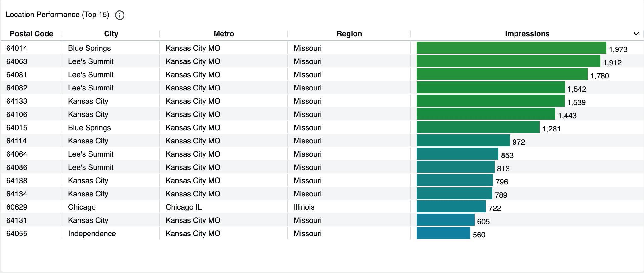Click the Impressions column header label
Image resolution: width=644 pixels, height=273 pixels.
(527, 34)
